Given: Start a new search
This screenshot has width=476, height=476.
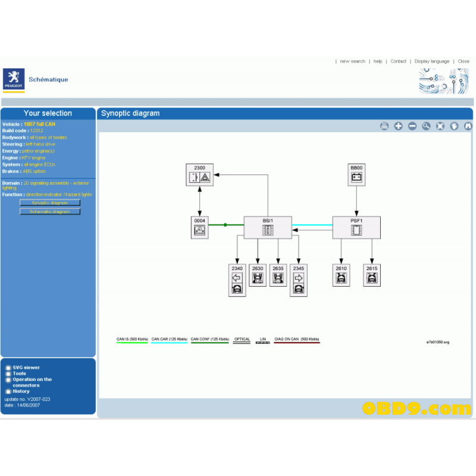Looking at the screenshot, I should [352, 61].
